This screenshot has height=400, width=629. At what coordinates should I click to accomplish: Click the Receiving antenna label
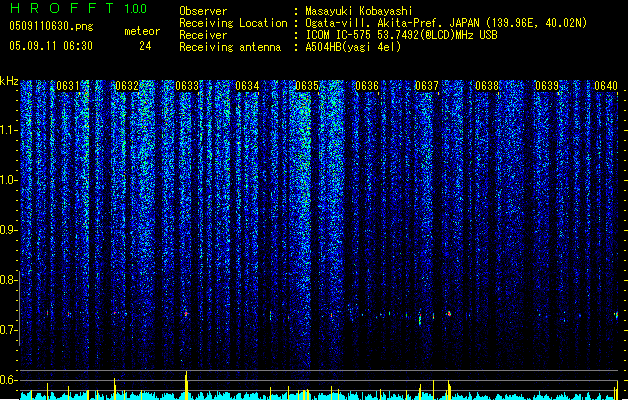(x=230, y=47)
